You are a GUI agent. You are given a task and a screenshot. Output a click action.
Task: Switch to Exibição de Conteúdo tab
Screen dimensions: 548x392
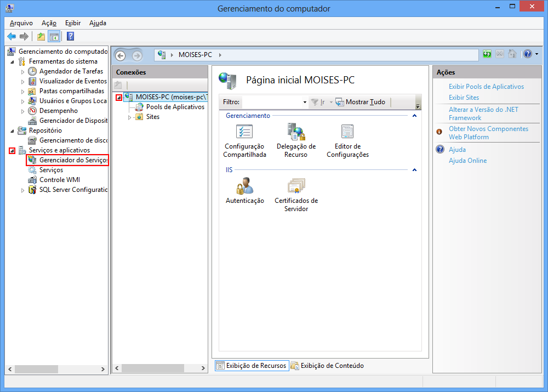coord(328,366)
